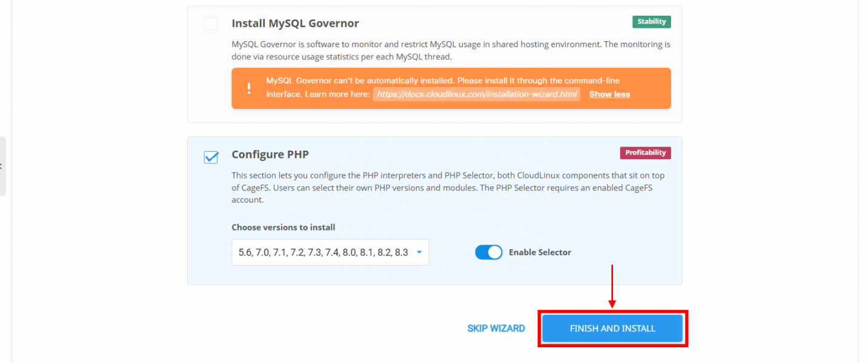The image size is (868, 363).
Task: Click the Enable Selector label text
Action: [x=540, y=252]
